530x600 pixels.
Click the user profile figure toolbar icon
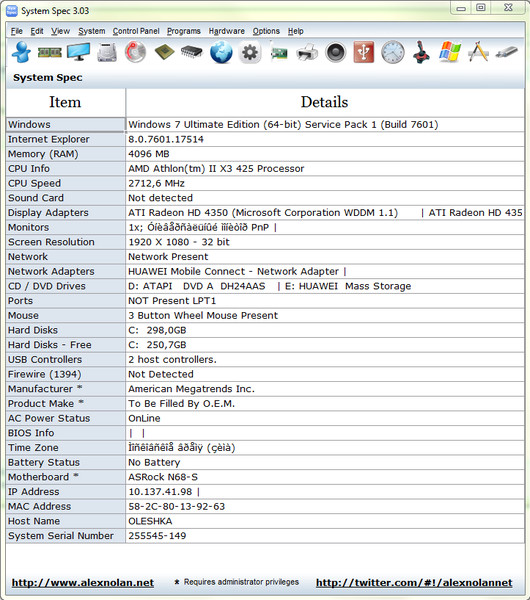tap(21, 52)
